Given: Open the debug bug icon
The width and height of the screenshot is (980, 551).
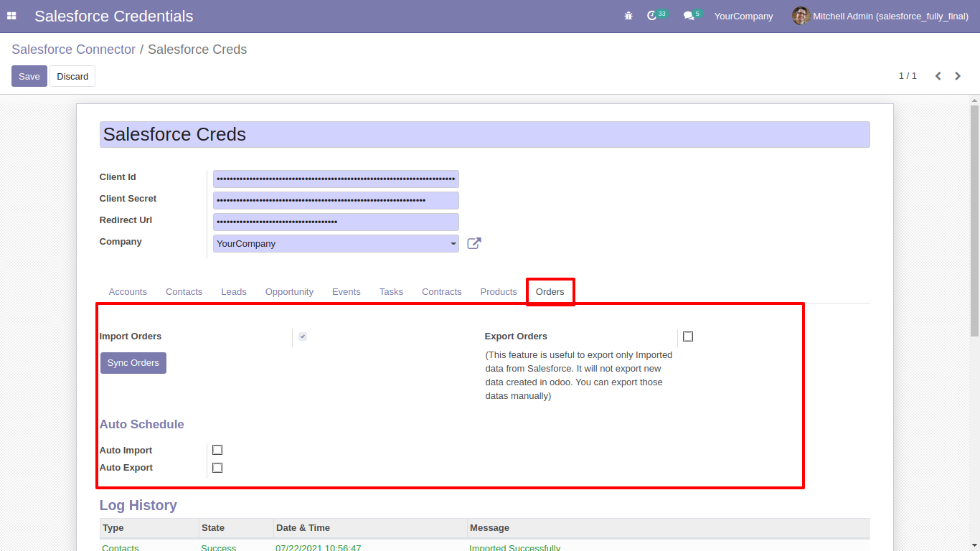Looking at the screenshot, I should pyautogui.click(x=628, y=16).
